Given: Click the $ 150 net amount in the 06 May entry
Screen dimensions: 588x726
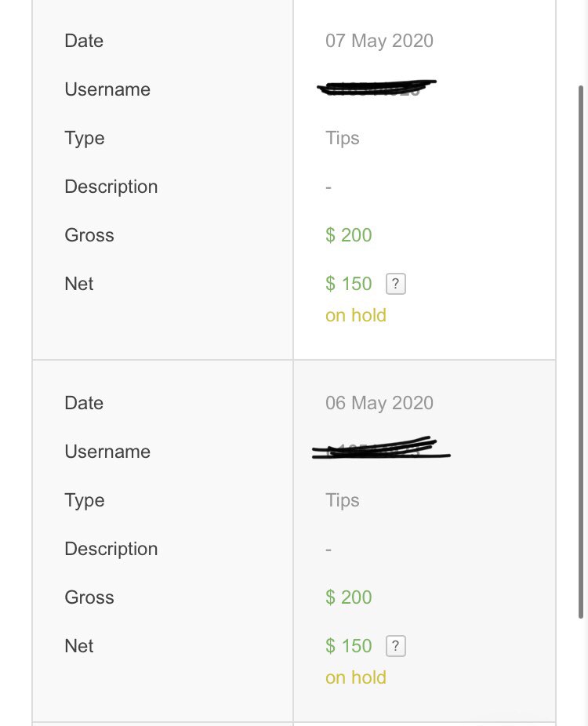Looking at the screenshot, I should pyautogui.click(x=349, y=646).
